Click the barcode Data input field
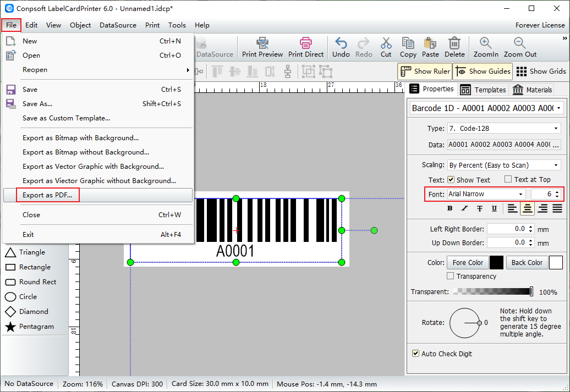The image size is (570, 392). 499,145
